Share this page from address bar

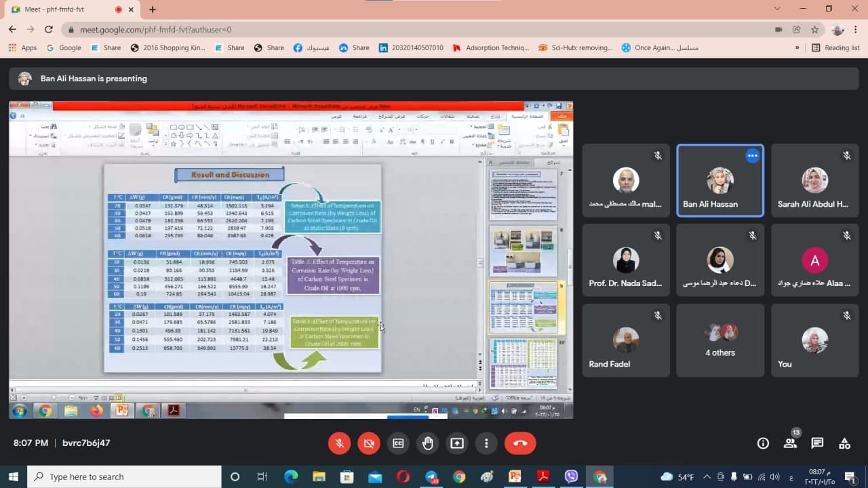(x=796, y=30)
